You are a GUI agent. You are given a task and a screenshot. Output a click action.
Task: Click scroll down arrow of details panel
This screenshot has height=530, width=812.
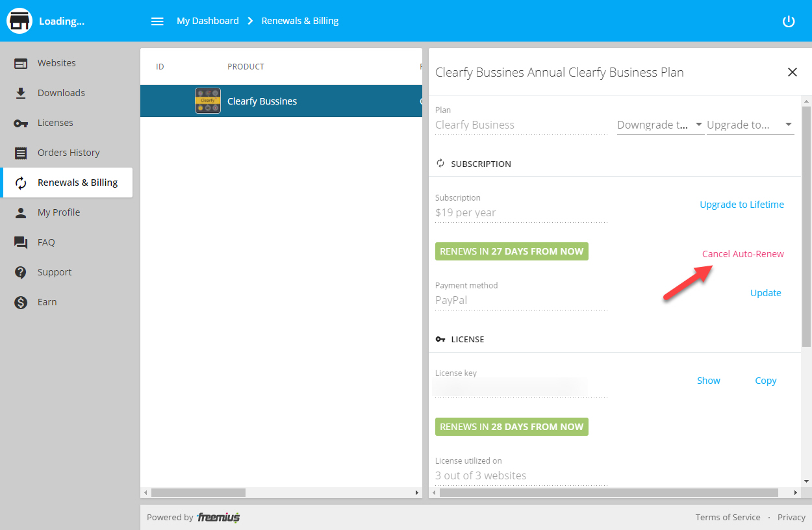(x=806, y=481)
